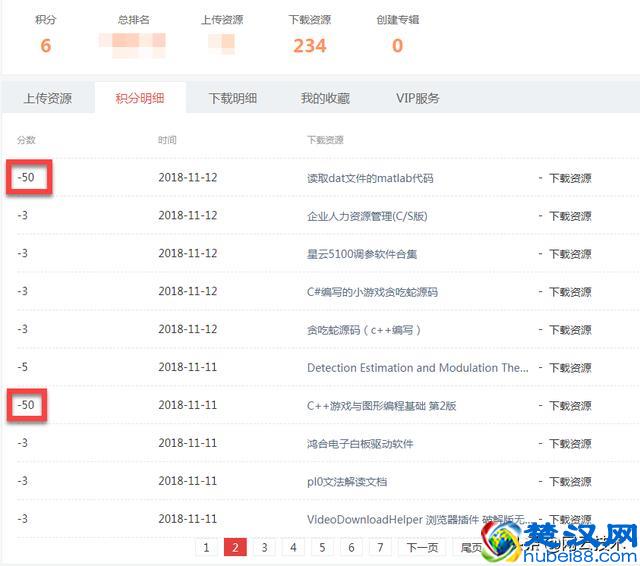Click the 星云5100调参软件合集 link
The width and height of the screenshot is (640, 566).
pos(362,254)
